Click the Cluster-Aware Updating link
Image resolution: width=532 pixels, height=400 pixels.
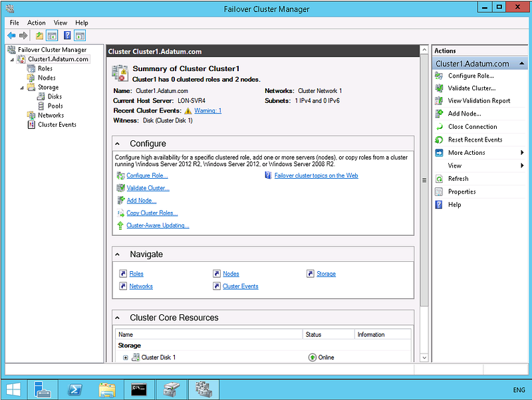tap(158, 225)
